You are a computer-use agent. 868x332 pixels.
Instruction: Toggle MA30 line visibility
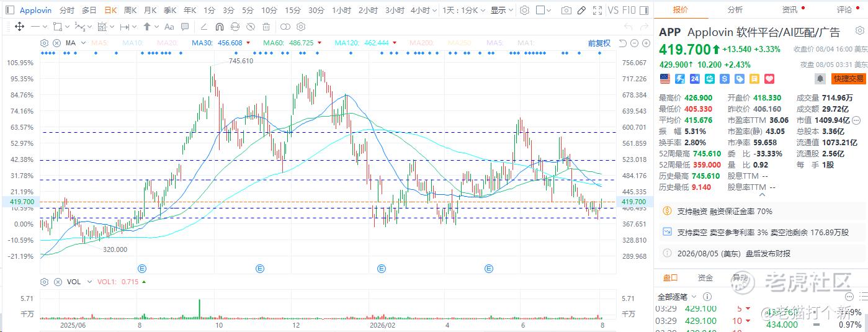coord(217,43)
